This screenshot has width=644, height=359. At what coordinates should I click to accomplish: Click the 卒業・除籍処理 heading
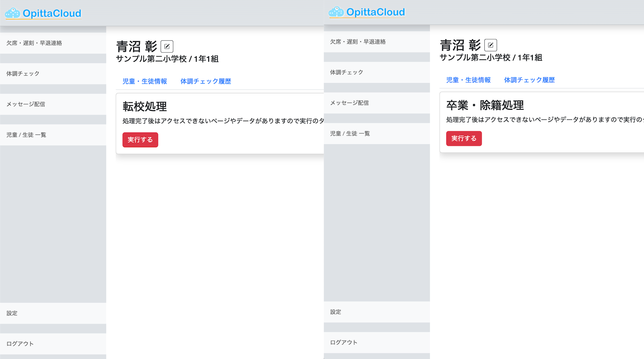pyautogui.click(x=485, y=105)
